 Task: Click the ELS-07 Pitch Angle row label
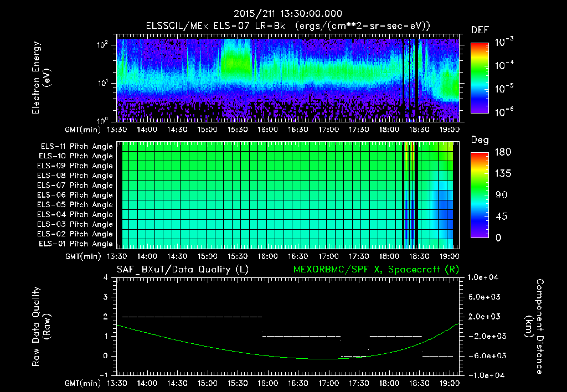[75, 185]
